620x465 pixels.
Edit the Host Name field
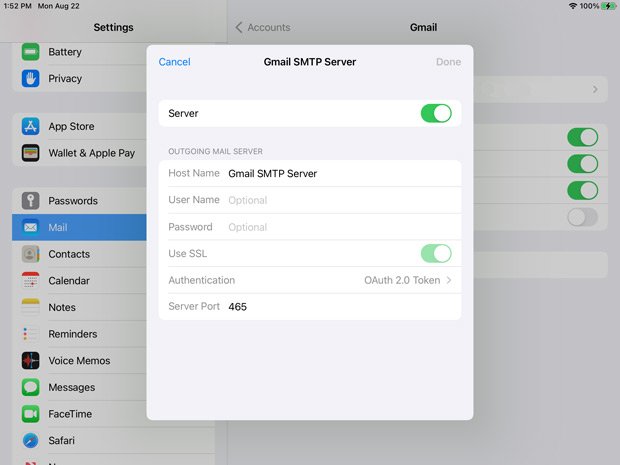[x=310, y=173]
